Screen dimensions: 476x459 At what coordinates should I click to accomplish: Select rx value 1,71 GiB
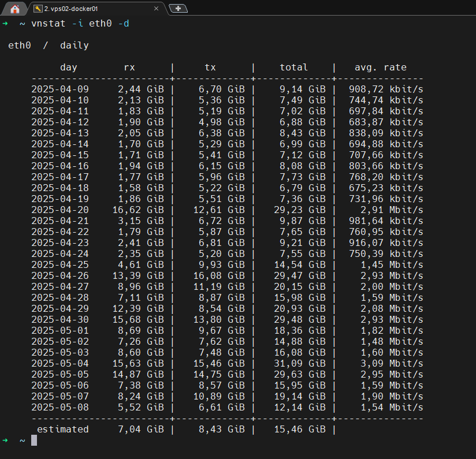[141, 155]
